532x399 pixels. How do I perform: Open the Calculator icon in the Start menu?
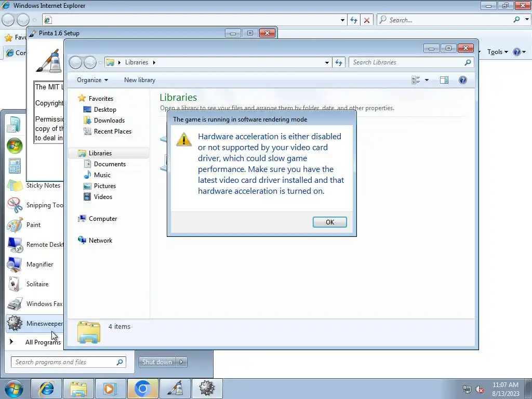(15, 166)
